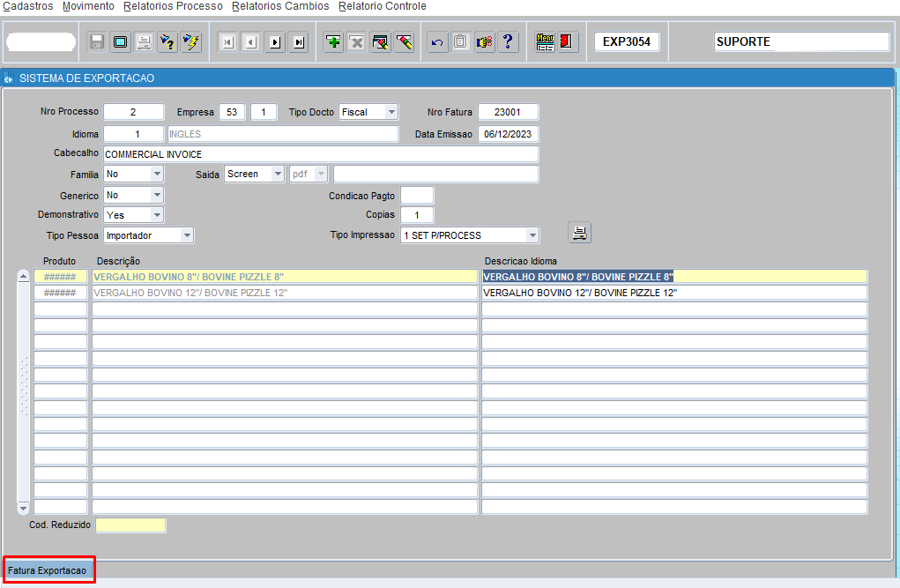
Task: Click the green plus insert record icon
Action: point(333,42)
